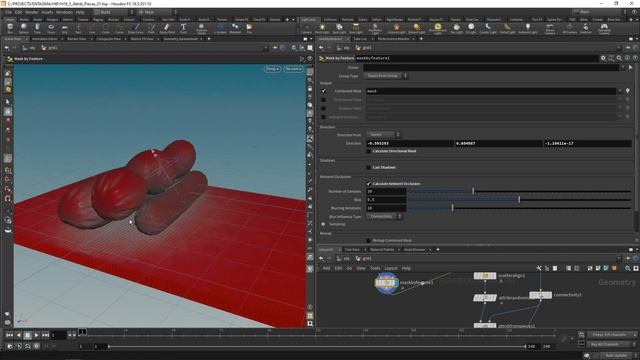This screenshot has width=640, height=360.
Task: Open the Render menu
Action: (x=31, y=12)
